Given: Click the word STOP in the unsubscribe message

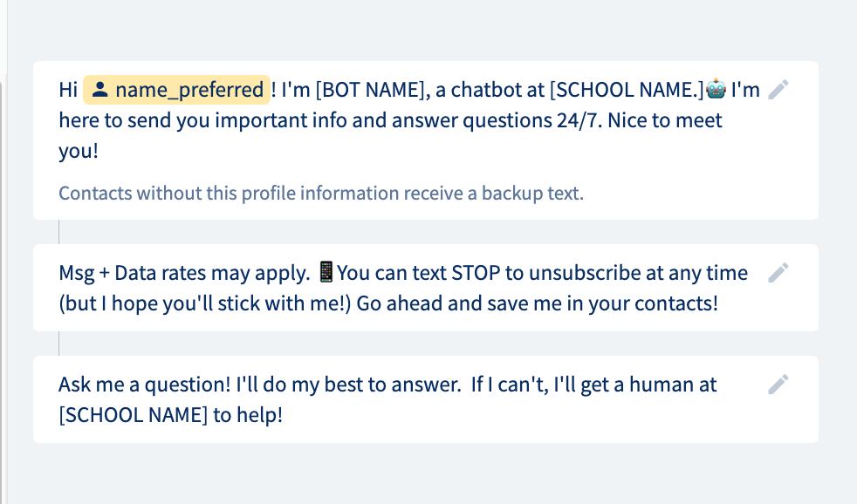Looking at the screenshot, I should [476, 273].
